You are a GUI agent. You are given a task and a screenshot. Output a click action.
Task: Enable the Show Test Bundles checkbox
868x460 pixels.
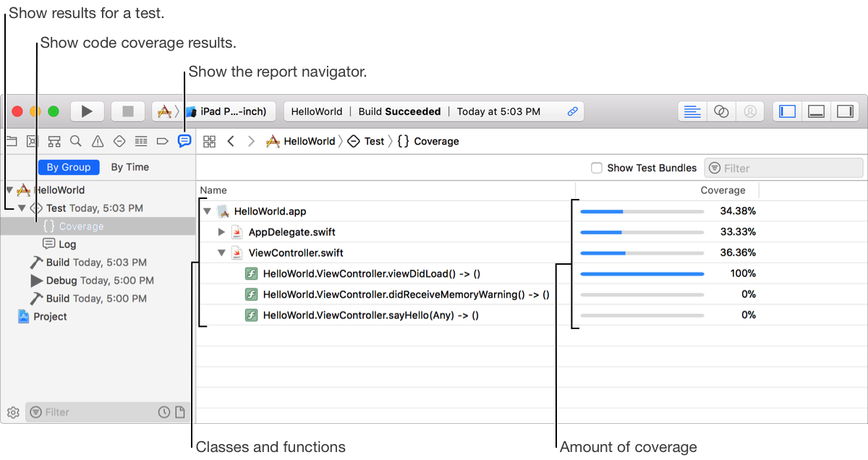click(597, 168)
